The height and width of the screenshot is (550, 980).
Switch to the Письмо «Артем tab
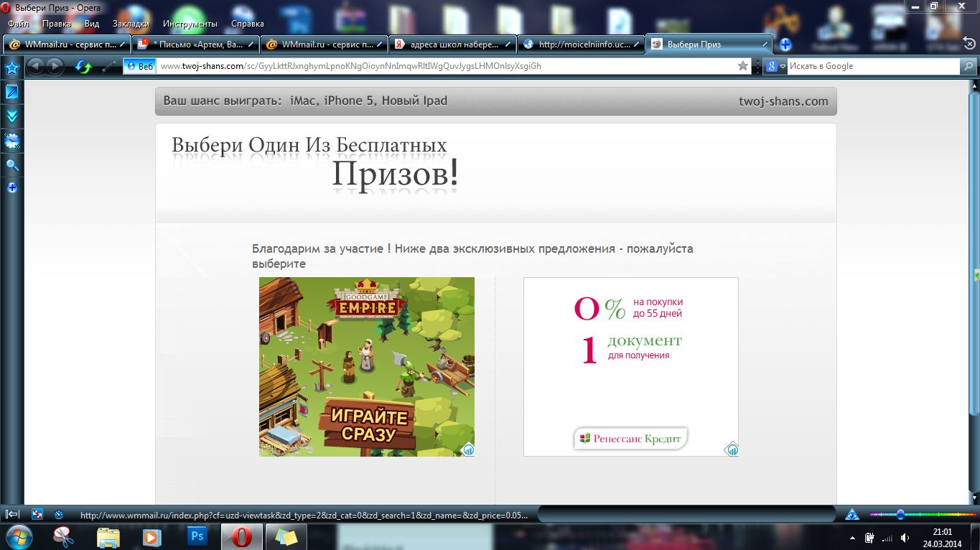(x=195, y=44)
